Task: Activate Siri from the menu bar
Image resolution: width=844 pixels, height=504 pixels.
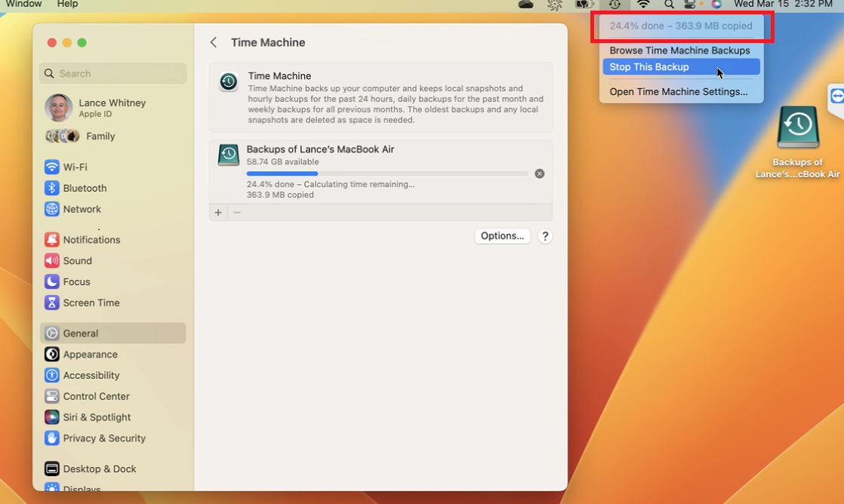Action: (x=715, y=5)
